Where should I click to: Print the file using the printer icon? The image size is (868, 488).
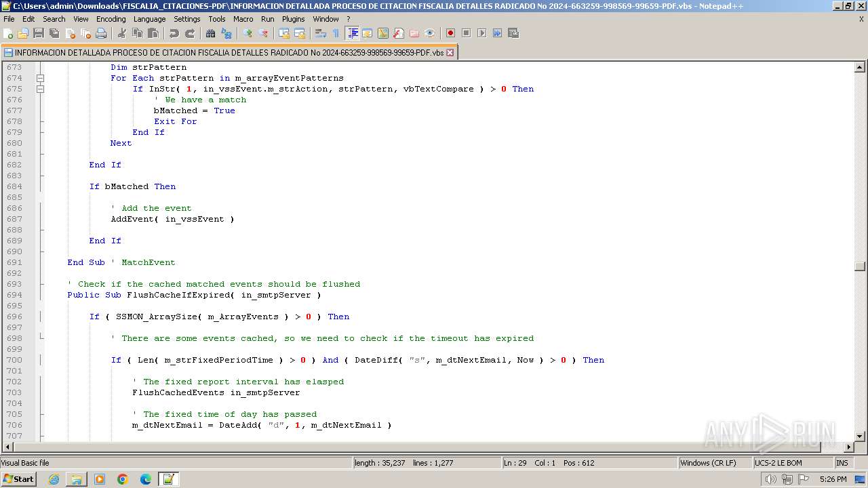101,33
